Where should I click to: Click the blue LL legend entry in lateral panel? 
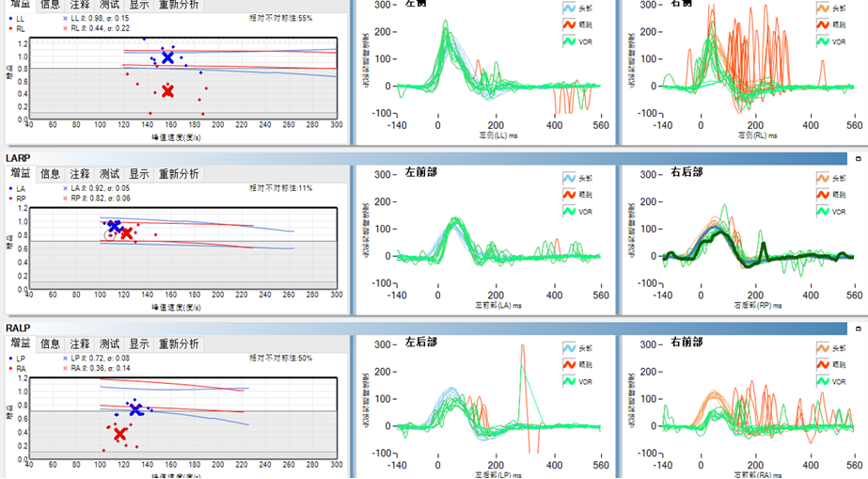tap(16, 19)
